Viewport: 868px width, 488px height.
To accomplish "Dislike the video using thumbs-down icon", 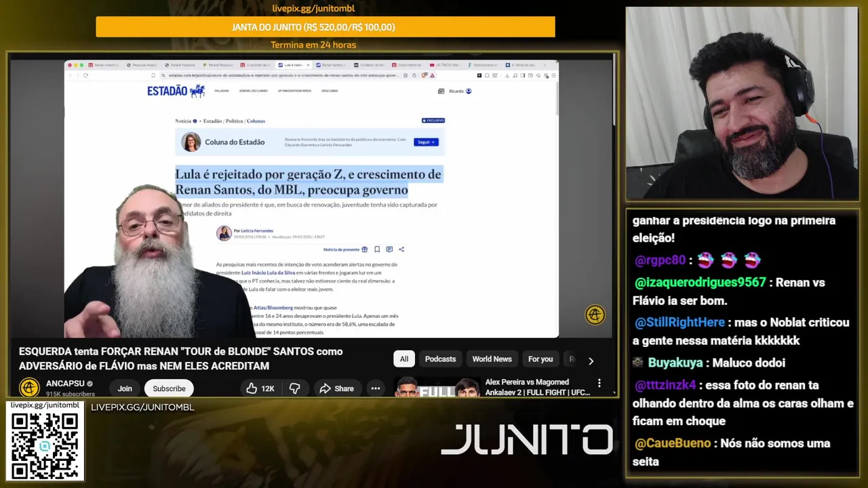I will pyautogui.click(x=294, y=388).
